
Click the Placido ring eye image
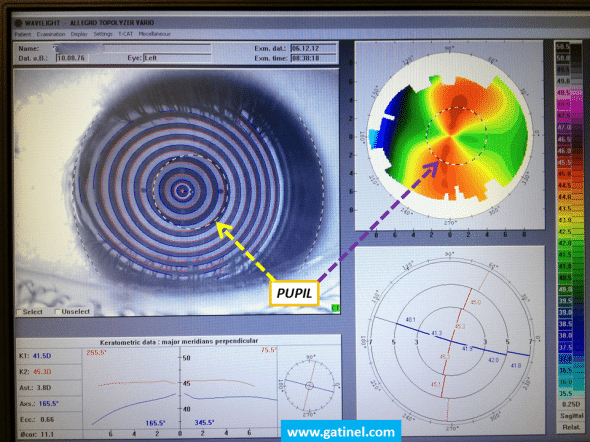pos(177,191)
